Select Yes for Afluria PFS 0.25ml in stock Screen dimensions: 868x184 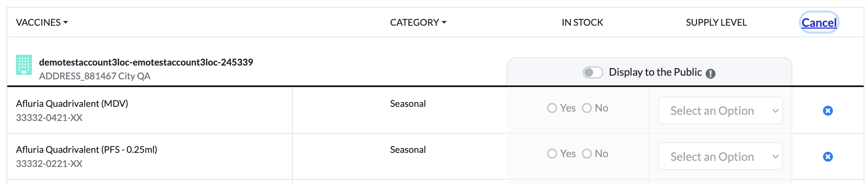coord(552,154)
